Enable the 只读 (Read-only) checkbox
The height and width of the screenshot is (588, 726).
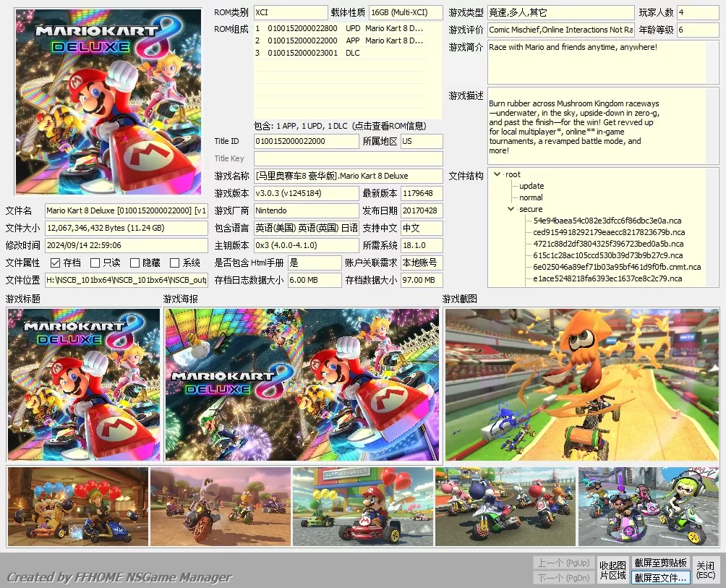point(95,263)
